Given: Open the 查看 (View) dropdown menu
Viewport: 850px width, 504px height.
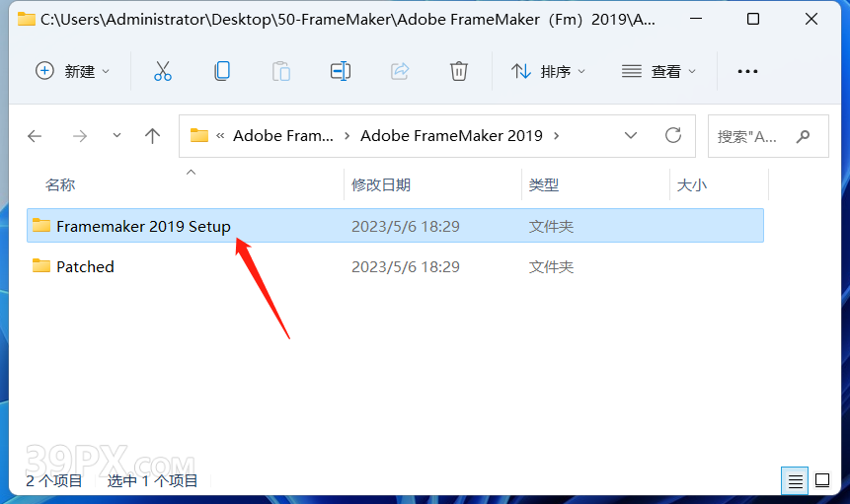Looking at the screenshot, I should 658,71.
